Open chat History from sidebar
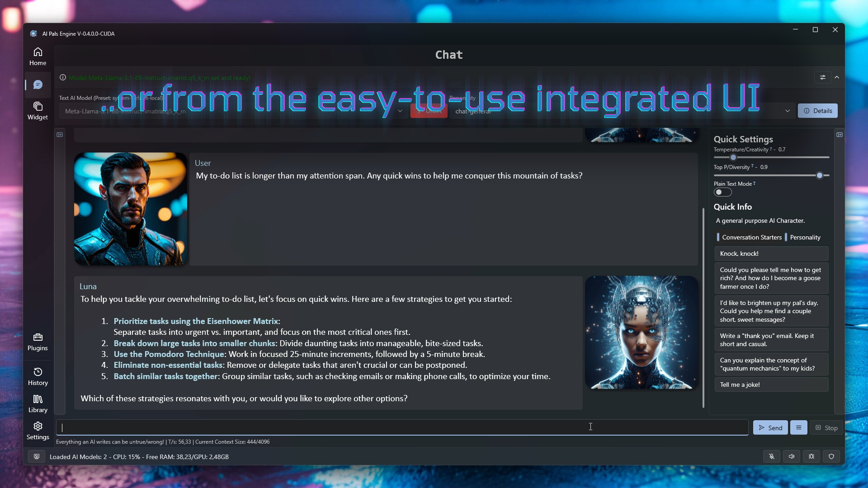868x488 pixels. (x=38, y=376)
